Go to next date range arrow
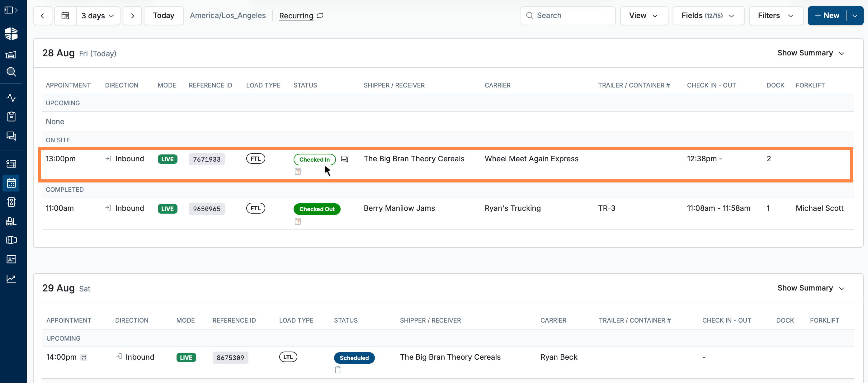 click(132, 16)
